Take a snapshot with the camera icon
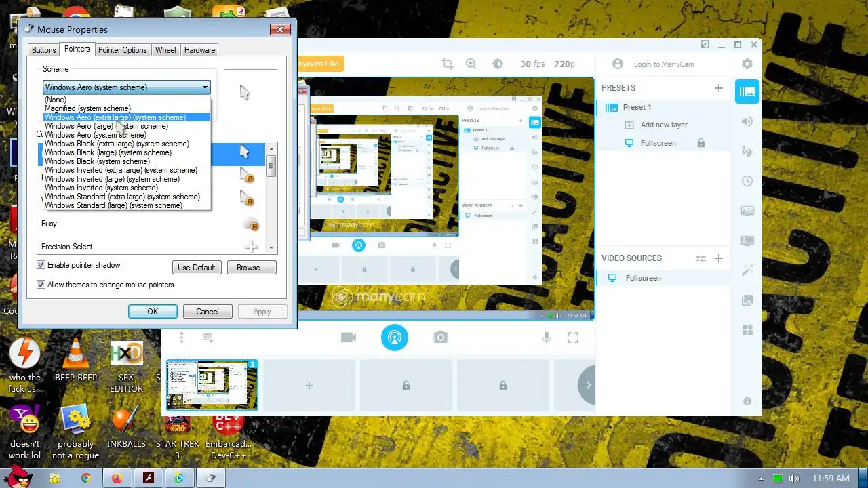The image size is (868, 488). [x=441, y=337]
